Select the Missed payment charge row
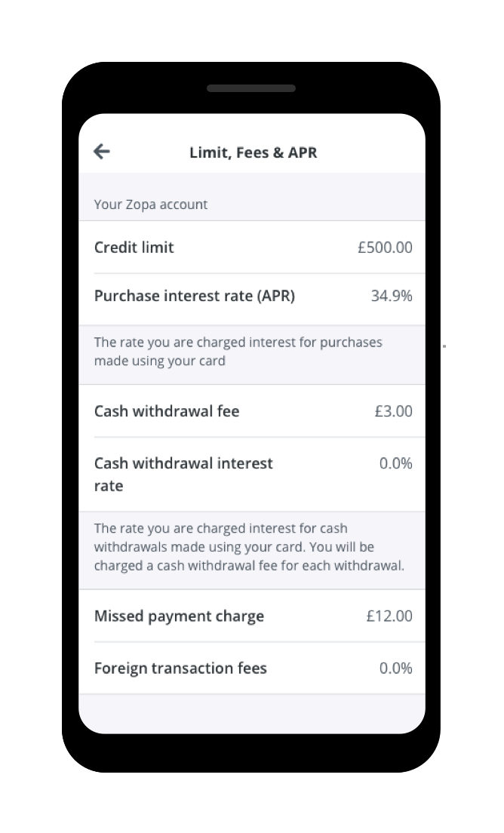This screenshot has width=504, height=833. 179,616
